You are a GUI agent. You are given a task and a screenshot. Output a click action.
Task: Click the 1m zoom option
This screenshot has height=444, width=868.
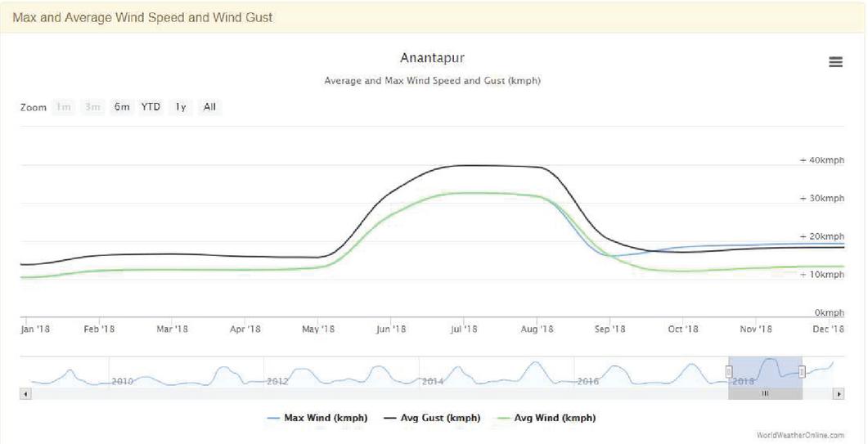(64, 107)
